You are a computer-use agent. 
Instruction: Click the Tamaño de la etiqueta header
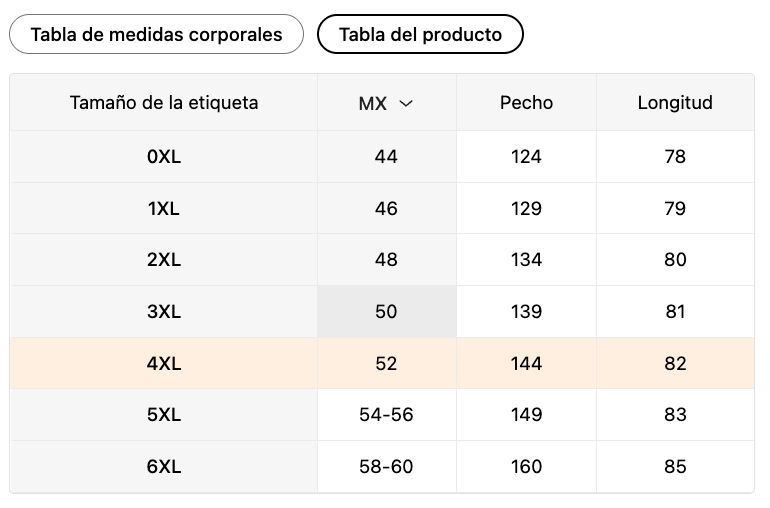pyautogui.click(x=164, y=103)
